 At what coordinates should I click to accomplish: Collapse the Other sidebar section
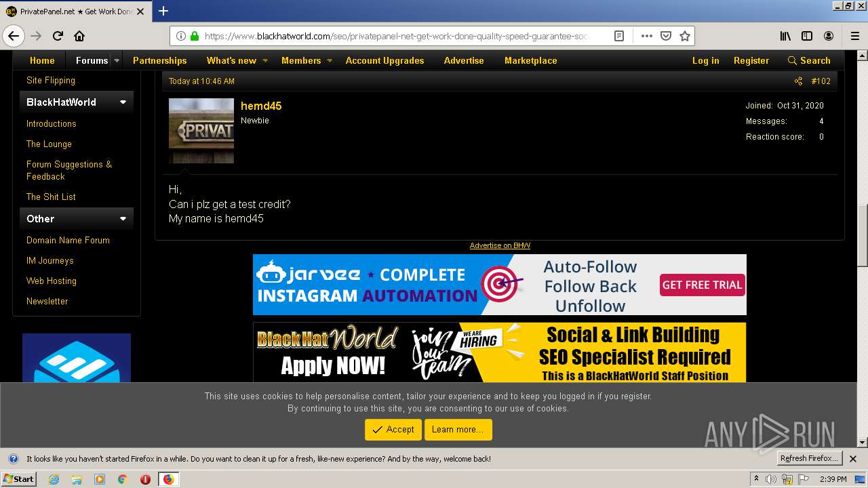coord(123,219)
